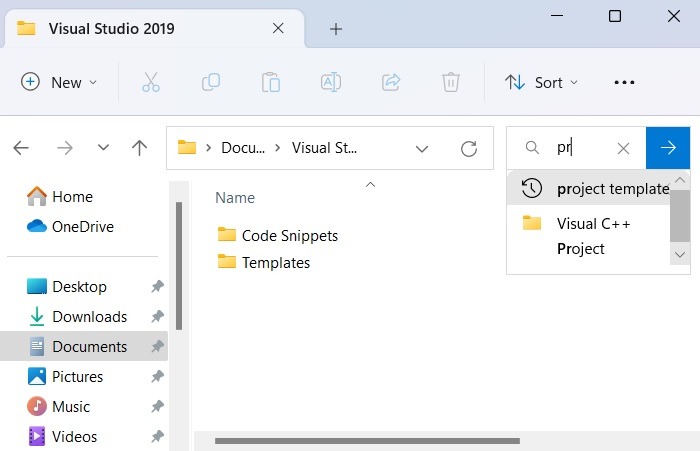Click the Cut scissors icon
The image size is (700, 451).
click(151, 82)
